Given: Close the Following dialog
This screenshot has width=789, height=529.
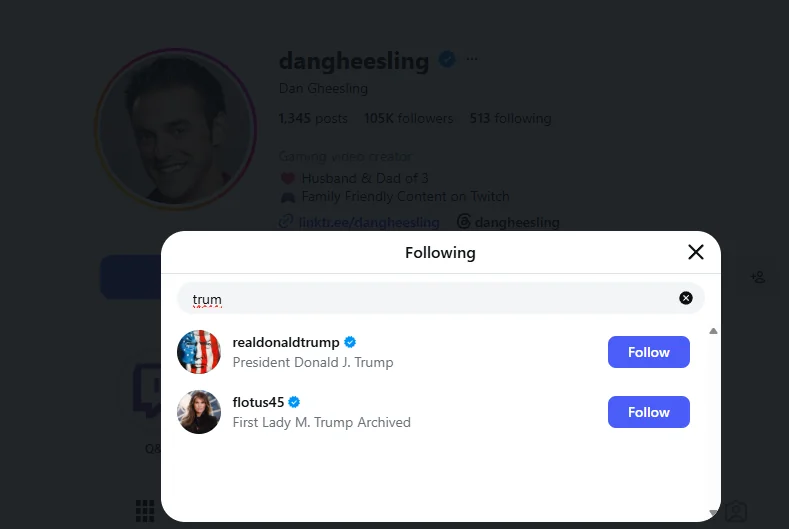Looking at the screenshot, I should pyautogui.click(x=695, y=252).
